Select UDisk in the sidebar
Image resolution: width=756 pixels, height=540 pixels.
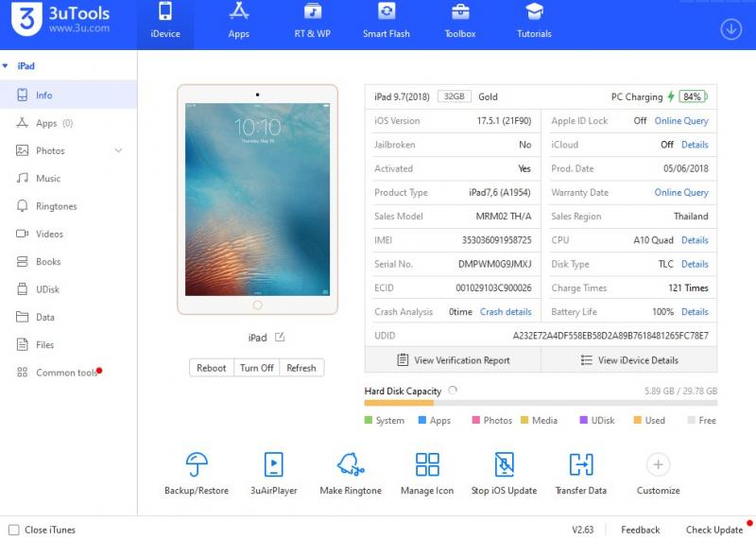tap(68, 289)
